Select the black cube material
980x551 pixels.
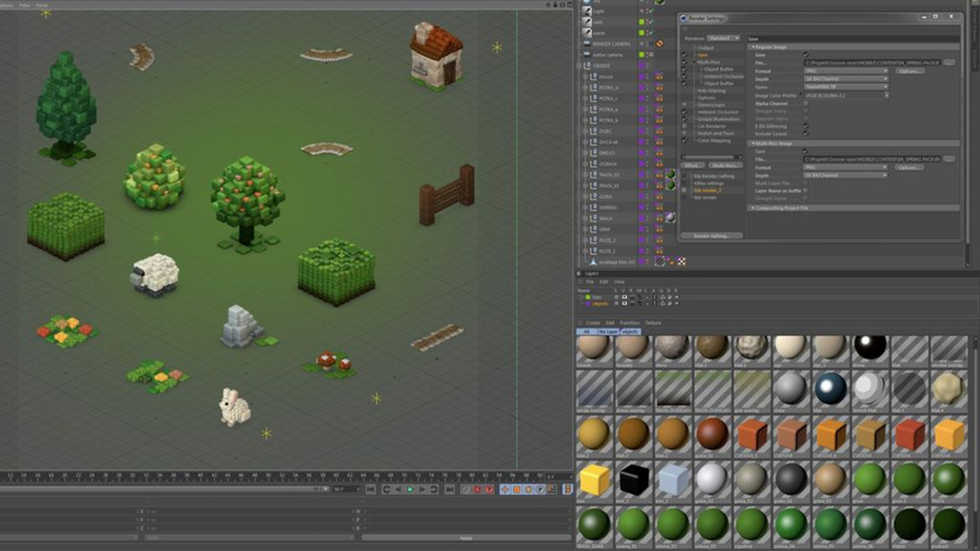(633, 479)
